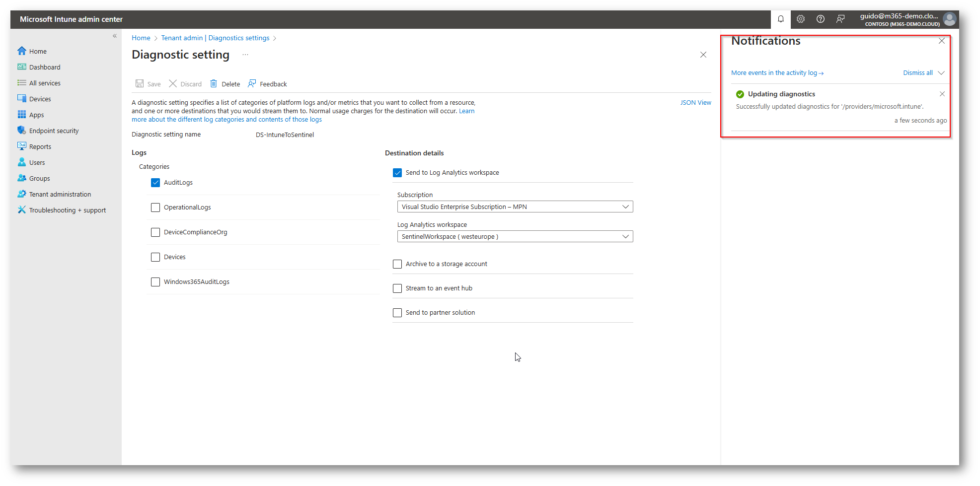980x486 pixels.
Task: Click the Devices icon in sidebar
Action: pos(22,98)
